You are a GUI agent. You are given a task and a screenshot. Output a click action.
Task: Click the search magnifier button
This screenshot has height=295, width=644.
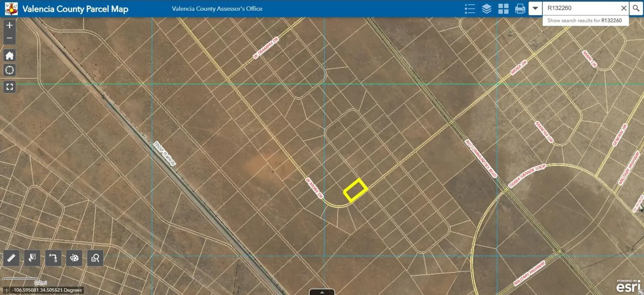coord(636,8)
